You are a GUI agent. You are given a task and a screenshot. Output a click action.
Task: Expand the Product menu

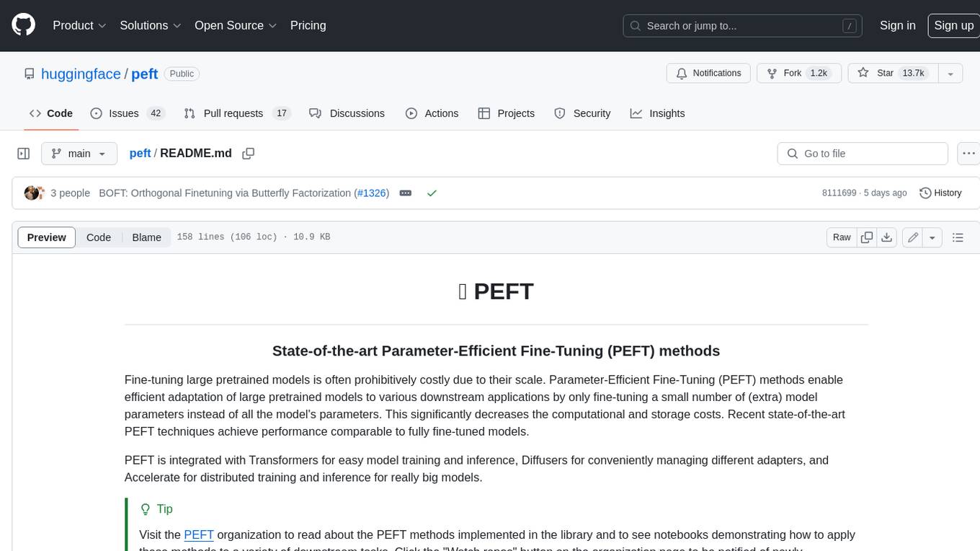79,25
